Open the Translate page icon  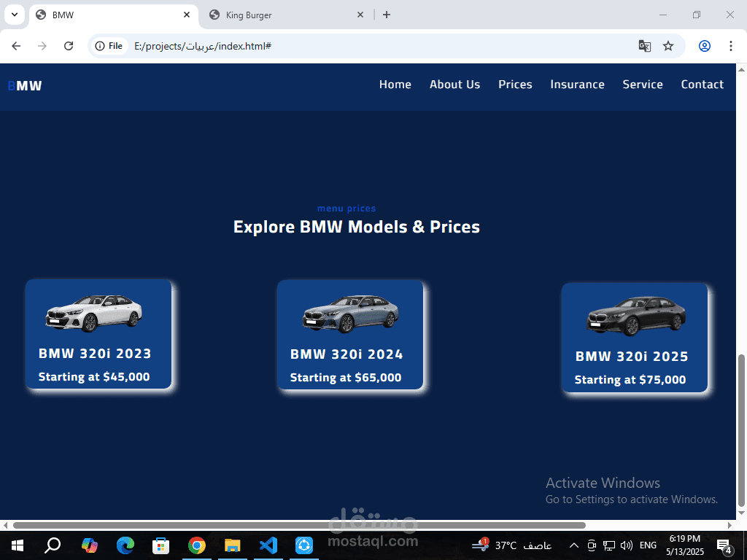[x=645, y=46]
